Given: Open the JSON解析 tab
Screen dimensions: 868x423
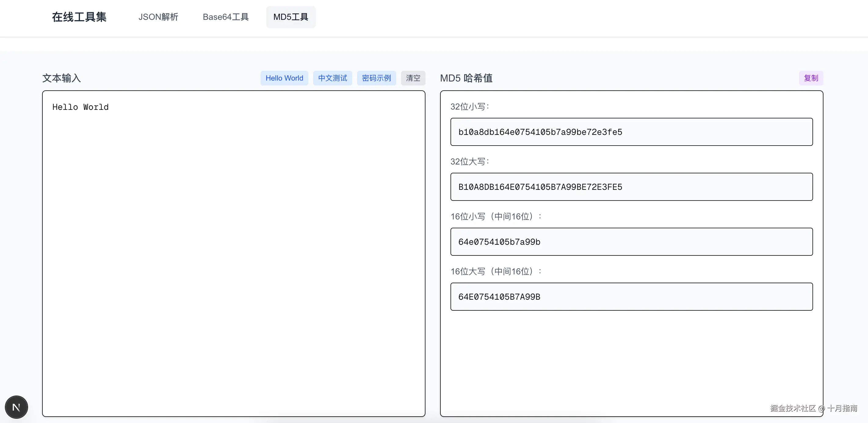Looking at the screenshot, I should coord(158,17).
